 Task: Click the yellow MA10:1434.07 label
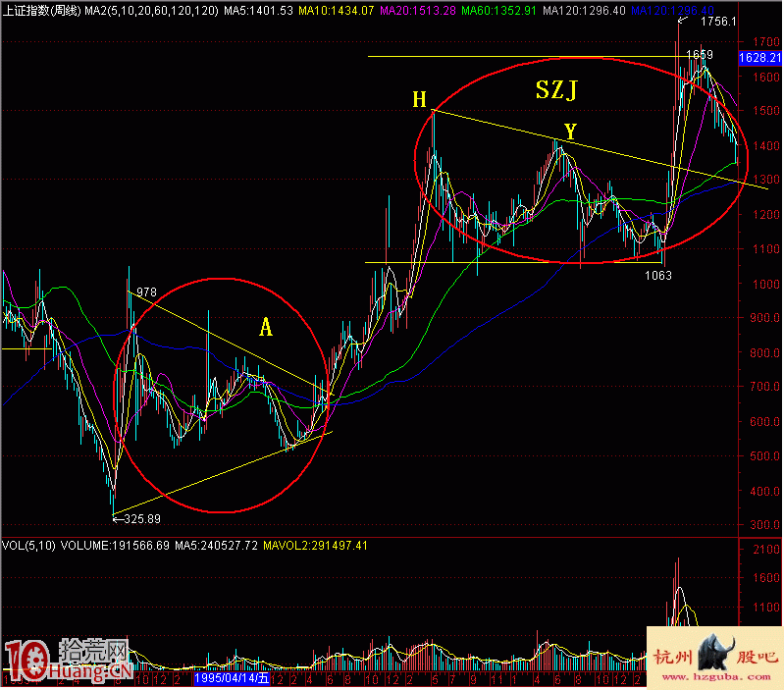(336, 11)
